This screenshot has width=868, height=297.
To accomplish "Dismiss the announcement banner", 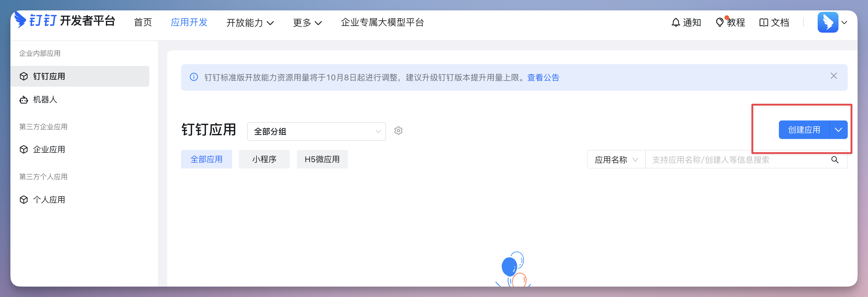I will 834,76.
